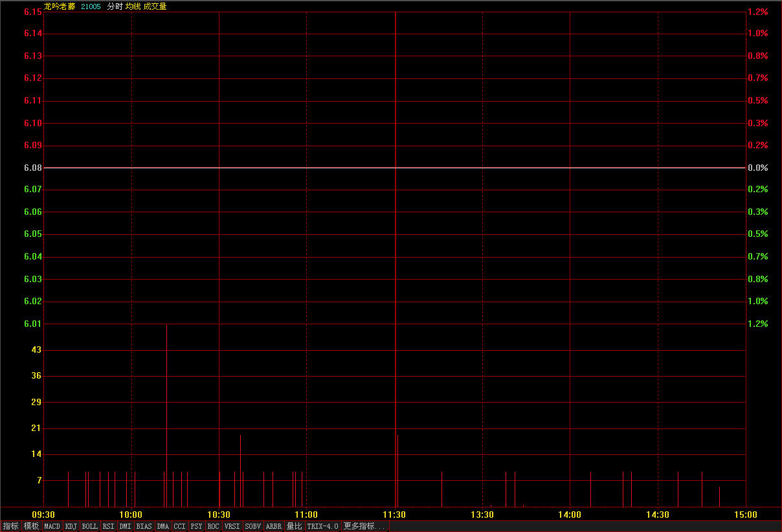Click the 6.11 price axis label
This screenshot has height=532, width=782.
[33, 100]
